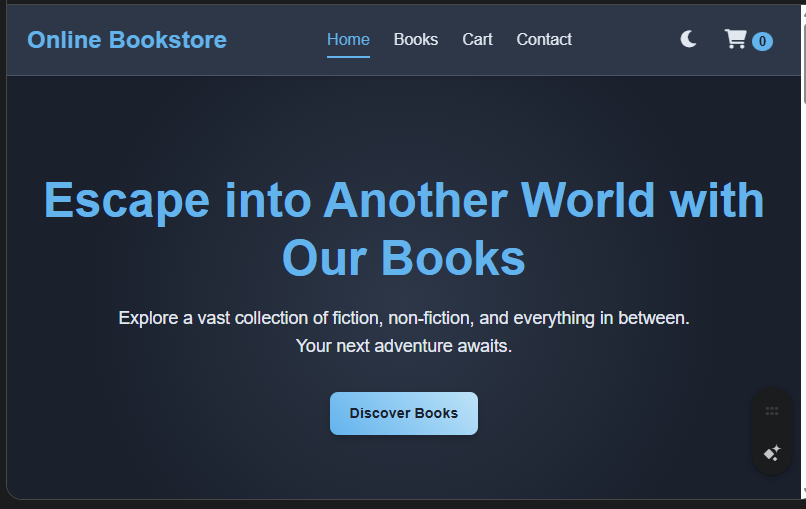The width and height of the screenshot is (806, 509).
Task: Click the Discover Books button
Action: (x=404, y=413)
